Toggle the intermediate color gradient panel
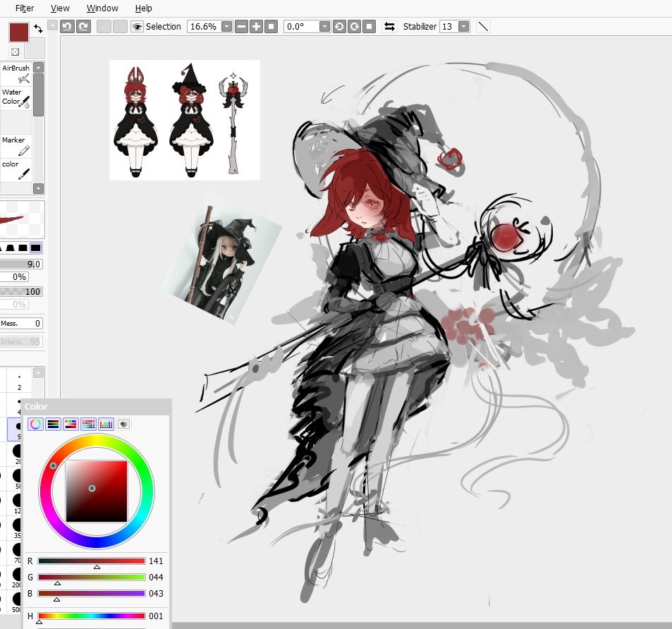The height and width of the screenshot is (629, 672). 88,425
